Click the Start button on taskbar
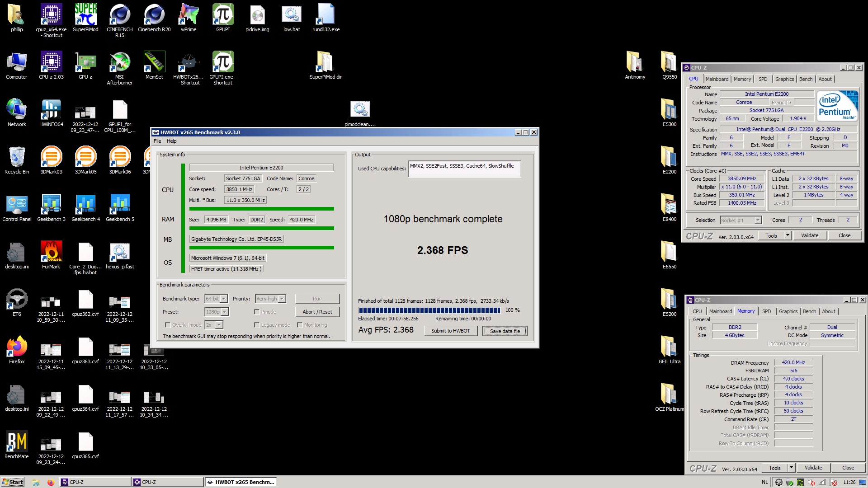Image resolution: width=868 pixels, height=488 pixels. point(12,482)
